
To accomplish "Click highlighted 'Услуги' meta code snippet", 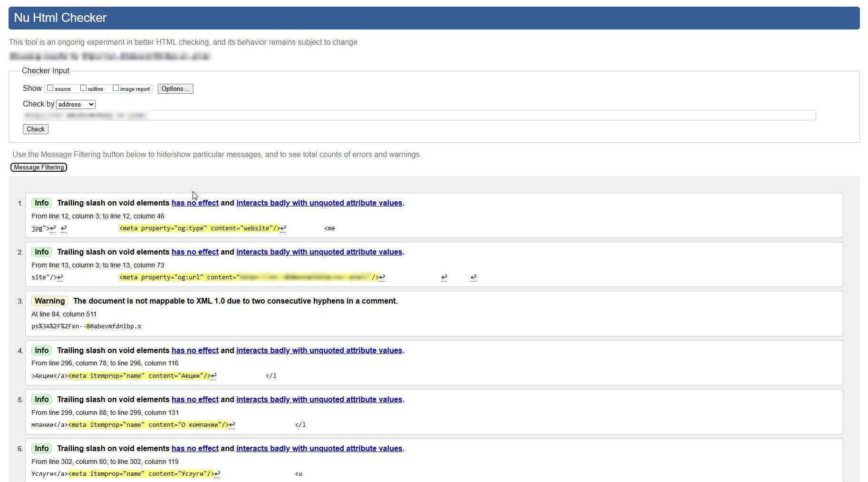I will point(141,474).
